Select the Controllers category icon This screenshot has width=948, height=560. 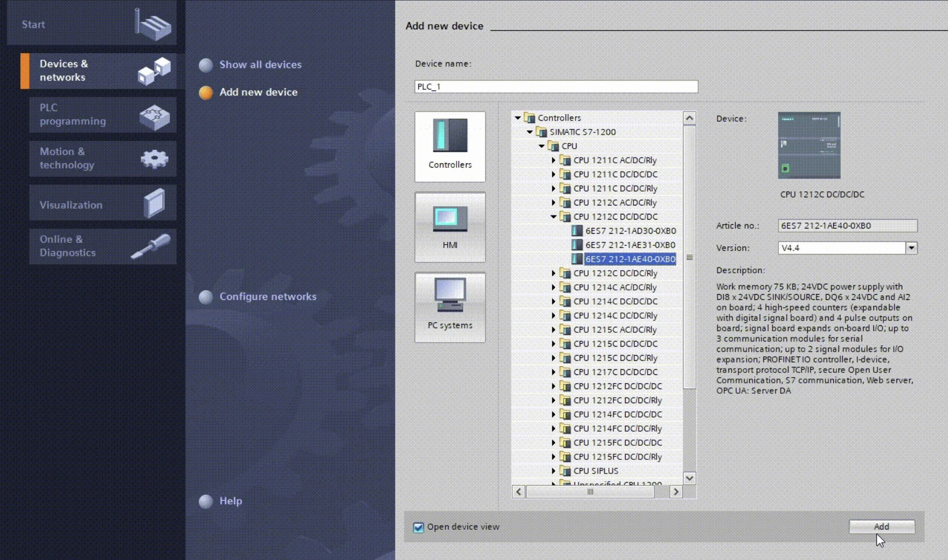tap(449, 146)
